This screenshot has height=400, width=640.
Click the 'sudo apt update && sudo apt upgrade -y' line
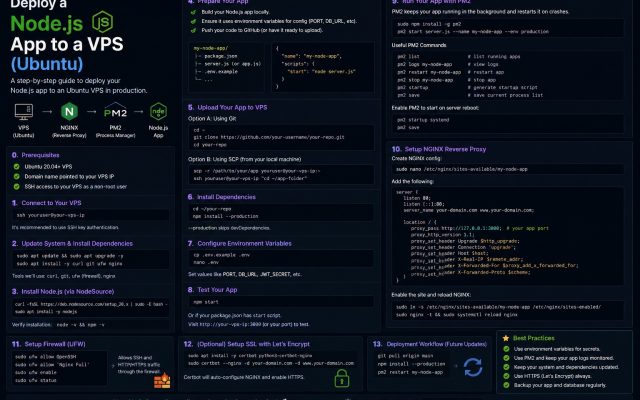[70, 256]
